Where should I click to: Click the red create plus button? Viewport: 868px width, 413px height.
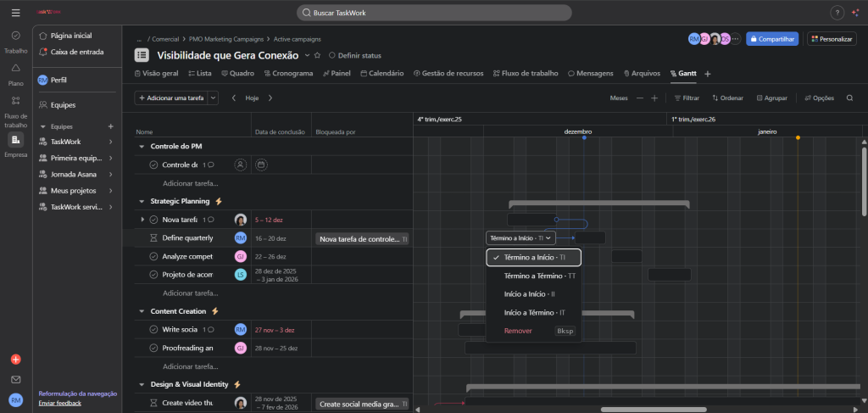15,360
